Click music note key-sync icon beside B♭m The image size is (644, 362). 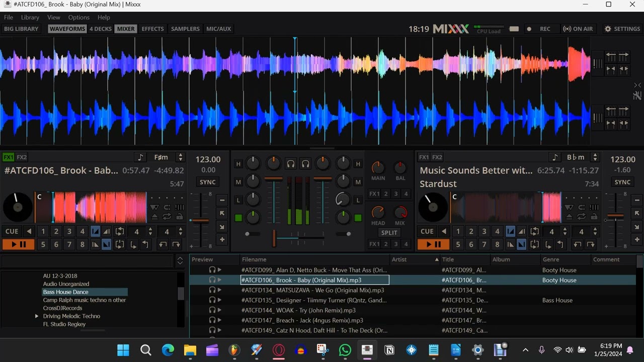click(555, 157)
